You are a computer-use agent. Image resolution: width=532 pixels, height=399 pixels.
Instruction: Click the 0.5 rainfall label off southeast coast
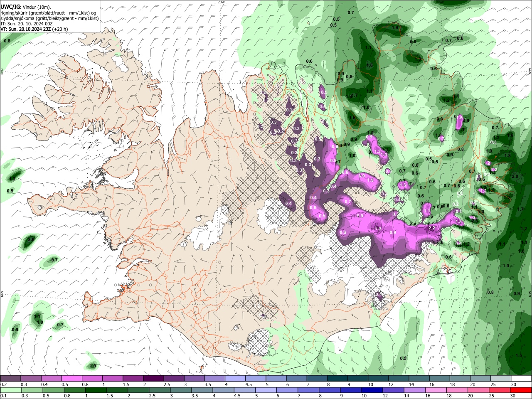(x=403, y=358)
